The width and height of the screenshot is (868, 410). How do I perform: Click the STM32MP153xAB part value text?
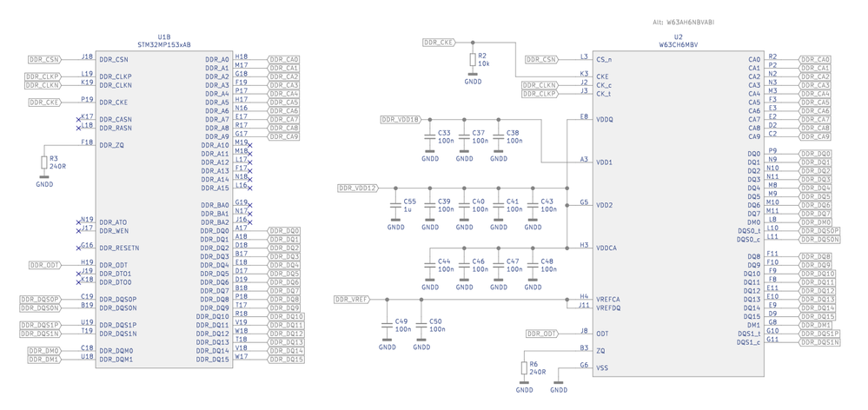coord(164,44)
